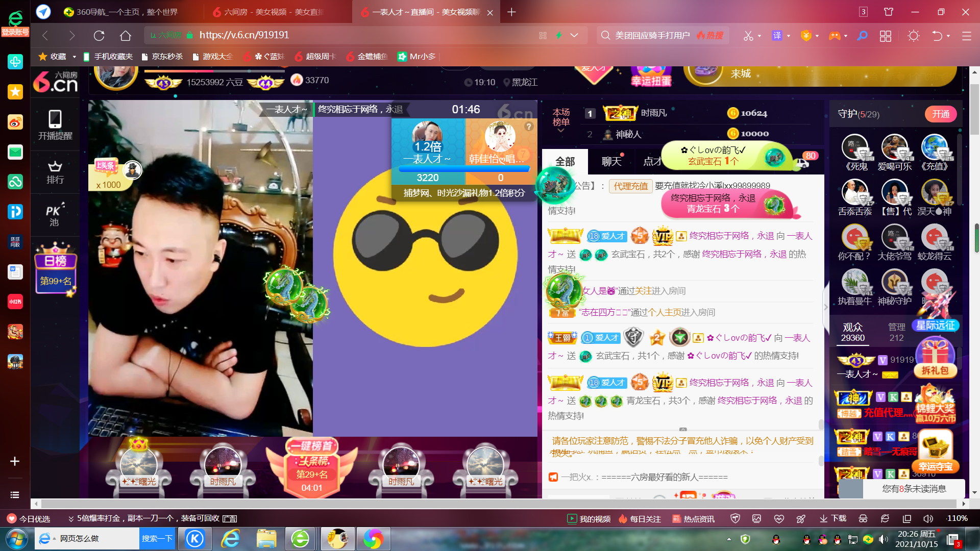Screen dimensions: 980x551
Task: Click the page zoom 110% control
Action: (957, 518)
